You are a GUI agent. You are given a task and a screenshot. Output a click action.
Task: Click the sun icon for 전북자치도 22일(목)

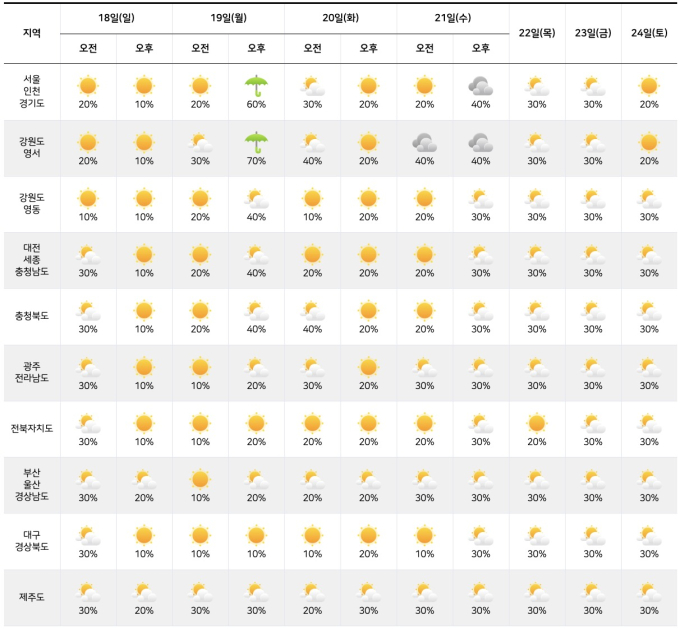[x=537, y=423]
